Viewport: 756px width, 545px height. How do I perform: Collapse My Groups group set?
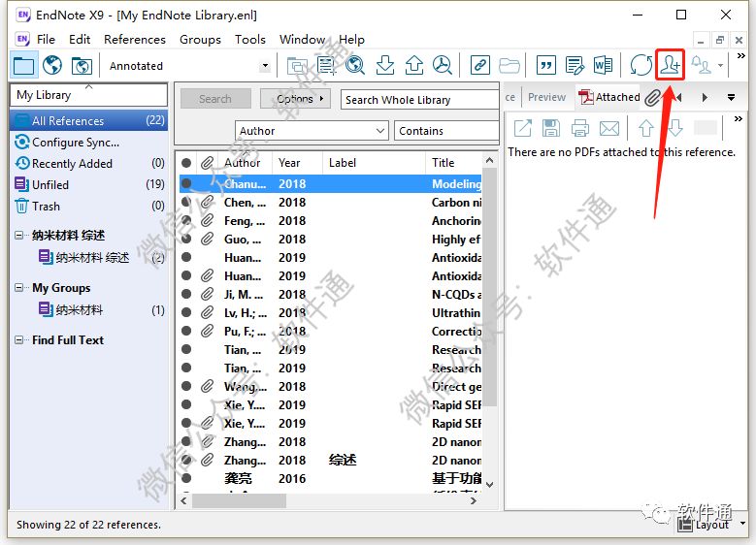pyautogui.click(x=18, y=288)
